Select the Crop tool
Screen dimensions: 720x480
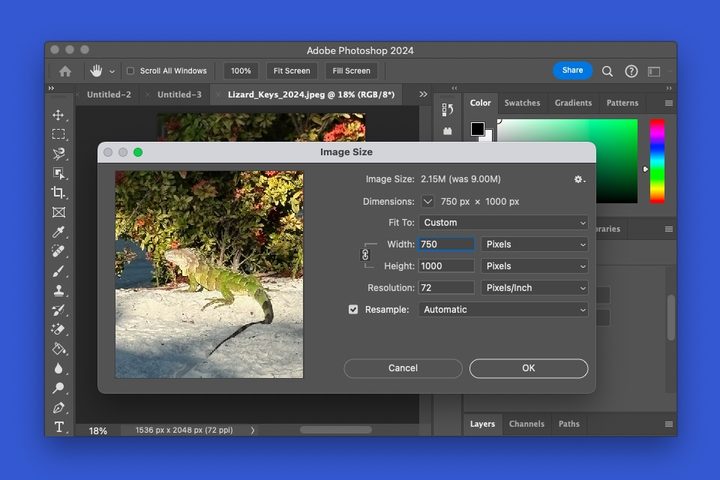[58, 192]
